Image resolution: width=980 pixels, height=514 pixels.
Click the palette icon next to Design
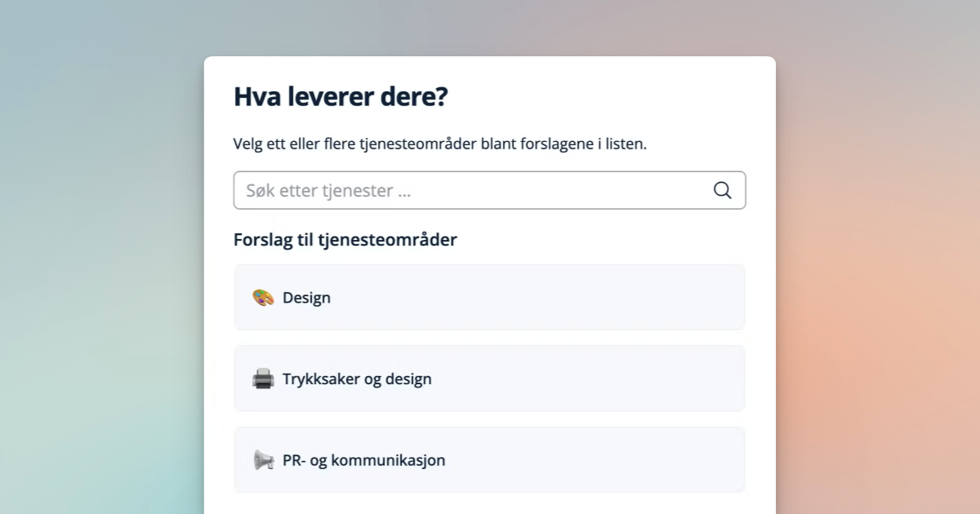262,297
